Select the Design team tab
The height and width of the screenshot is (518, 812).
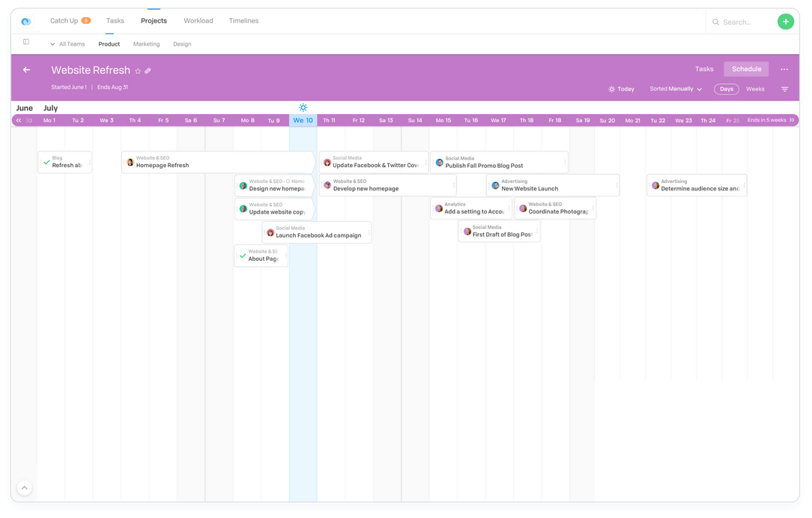tap(182, 44)
